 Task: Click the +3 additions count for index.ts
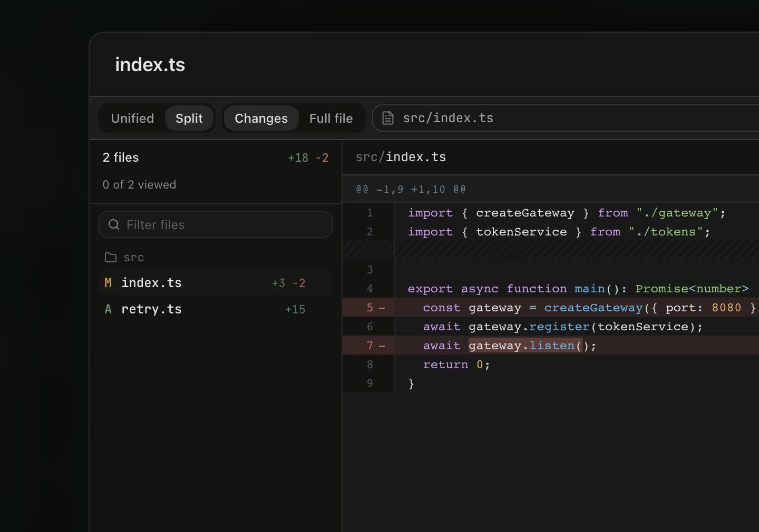278,283
